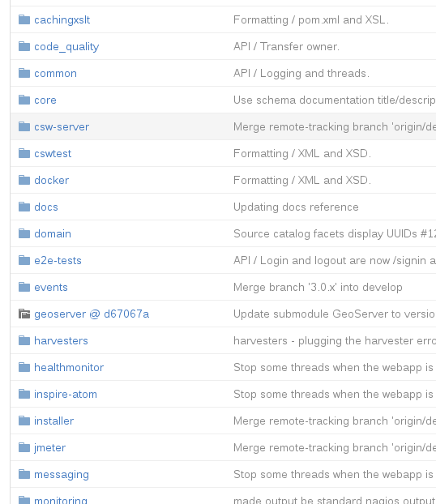Open the healthmonitor folder

(x=69, y=367)
